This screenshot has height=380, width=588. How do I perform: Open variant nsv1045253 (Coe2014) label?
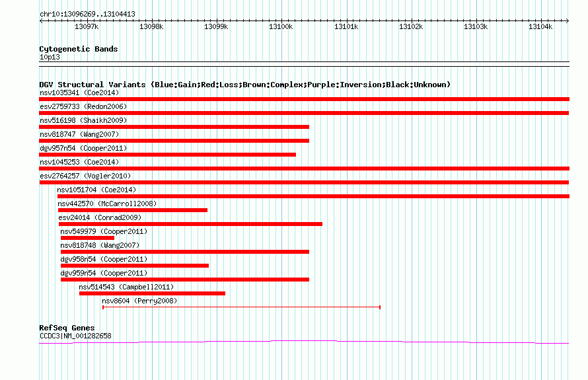(x=79, y=162)
